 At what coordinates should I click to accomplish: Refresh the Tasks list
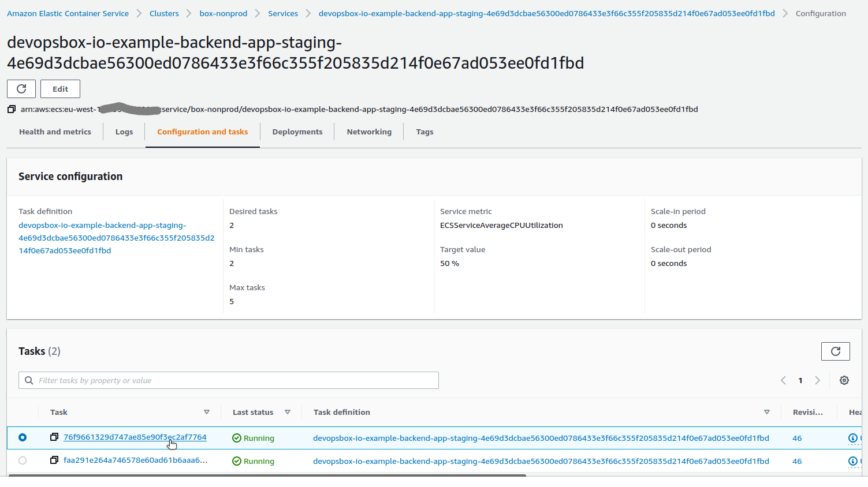(x=835, y=351)
